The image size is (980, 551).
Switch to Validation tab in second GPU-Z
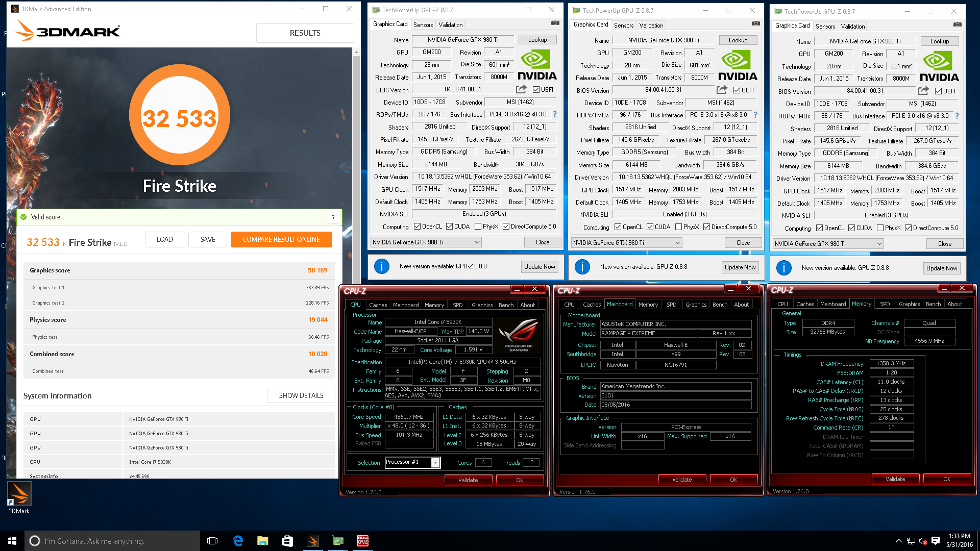(651, 25)
